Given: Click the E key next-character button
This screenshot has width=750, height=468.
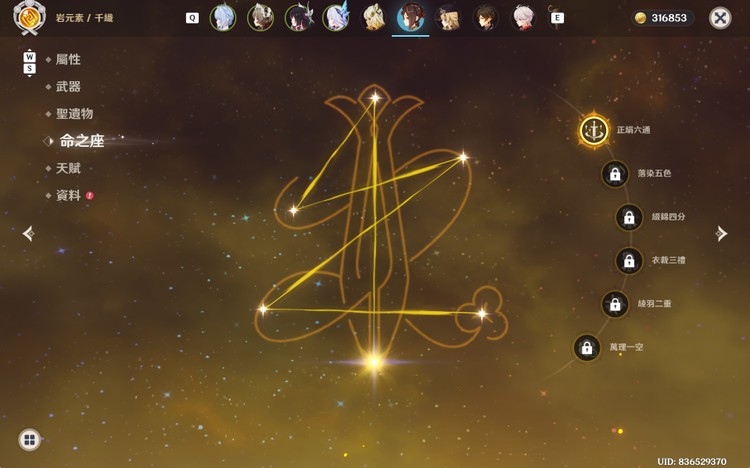Looking at the screenshot, I should (x=557, y=18).
